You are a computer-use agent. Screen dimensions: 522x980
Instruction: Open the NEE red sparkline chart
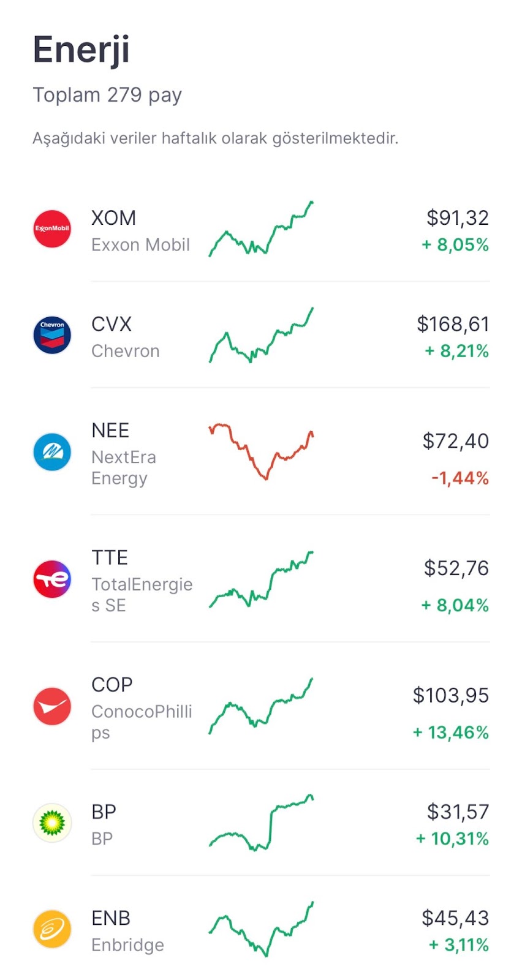tap(261, 451)
